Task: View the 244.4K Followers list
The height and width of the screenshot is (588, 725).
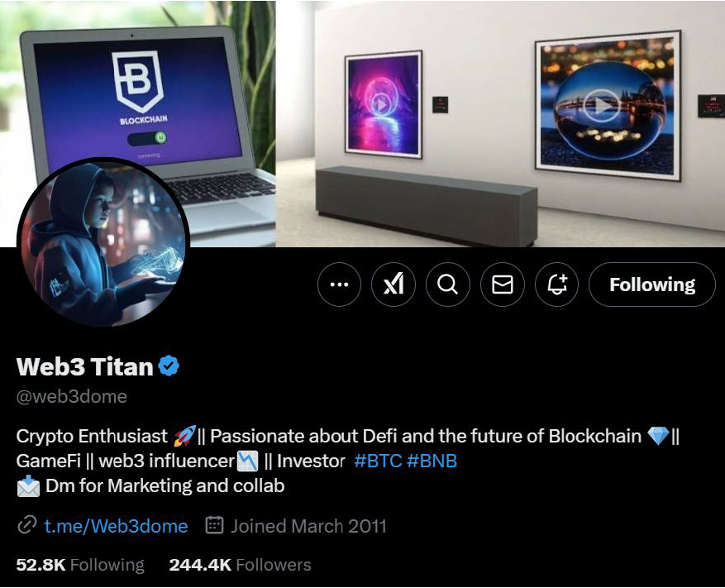Action: [240, 565]
